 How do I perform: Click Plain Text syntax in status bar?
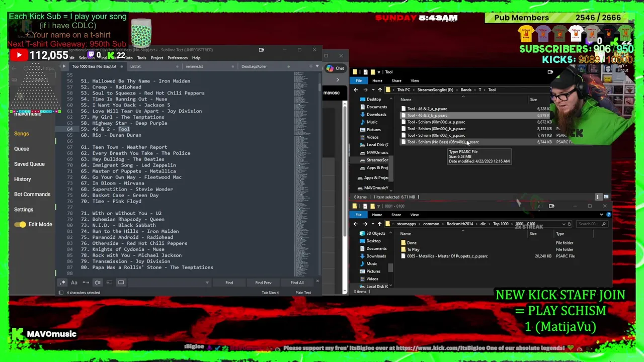pyautogui.click(x=303, y=293)
